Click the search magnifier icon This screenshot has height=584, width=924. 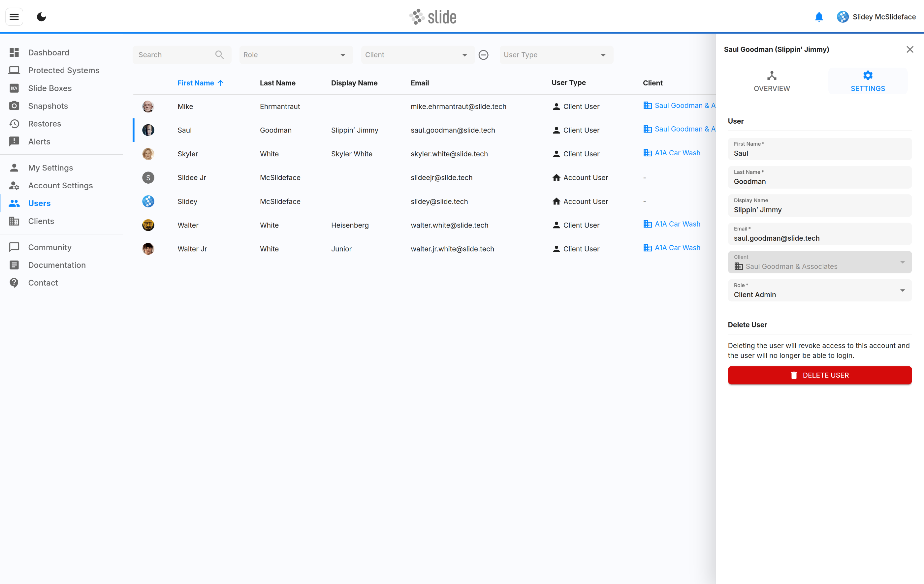click(x=219, y=55)
